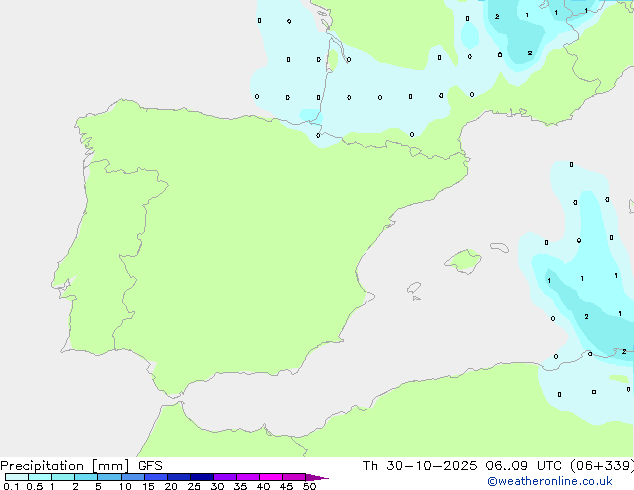Click the 'Th 30-10-2025' date text
This screenshot has width=634, height=490.
point(420,466)
